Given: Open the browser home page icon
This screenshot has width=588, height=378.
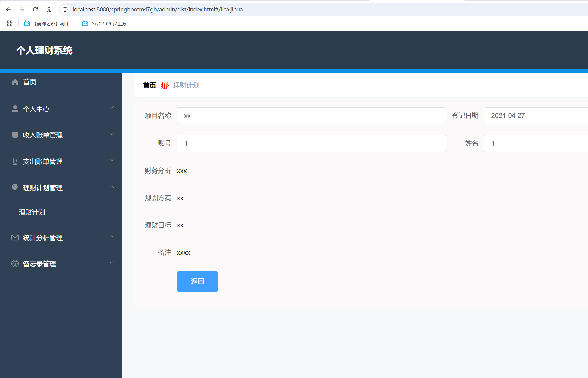Looking at the screenshot, I should (x=49, y=9).
